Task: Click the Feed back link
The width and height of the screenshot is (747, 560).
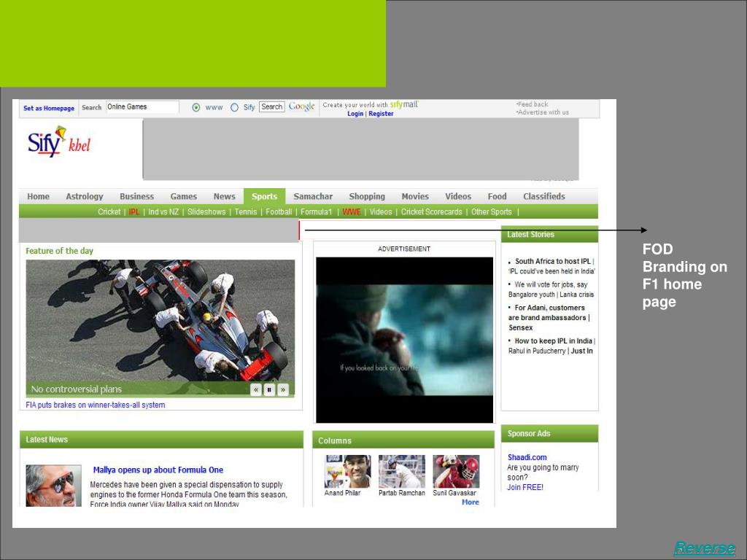Action: pyautogui.click(x=533, y=104)
